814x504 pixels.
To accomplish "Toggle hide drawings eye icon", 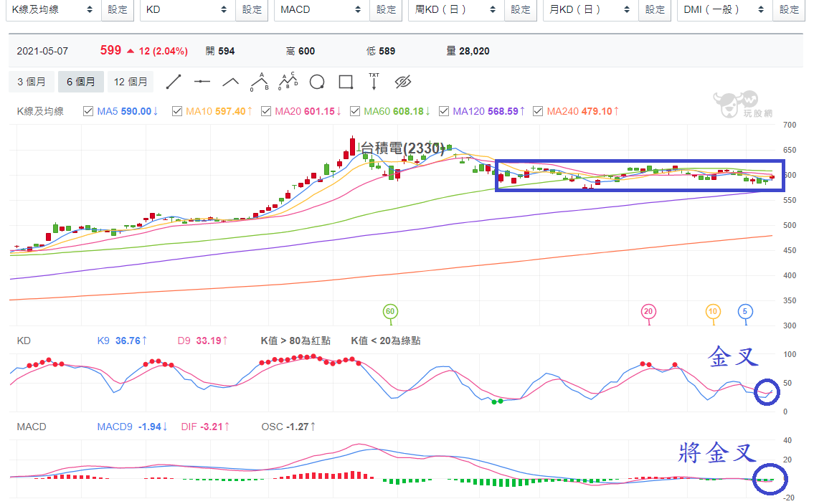I will [x=403, y=82].
